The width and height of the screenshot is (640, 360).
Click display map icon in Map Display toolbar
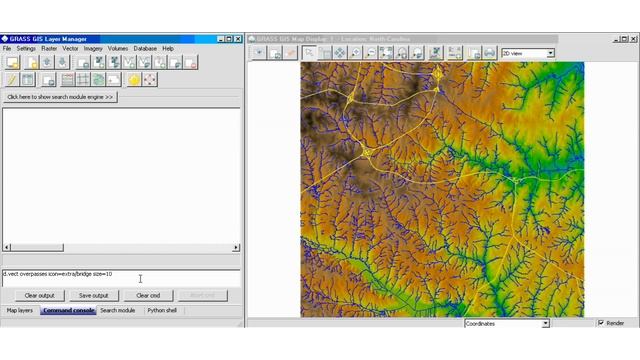point(259,53)
